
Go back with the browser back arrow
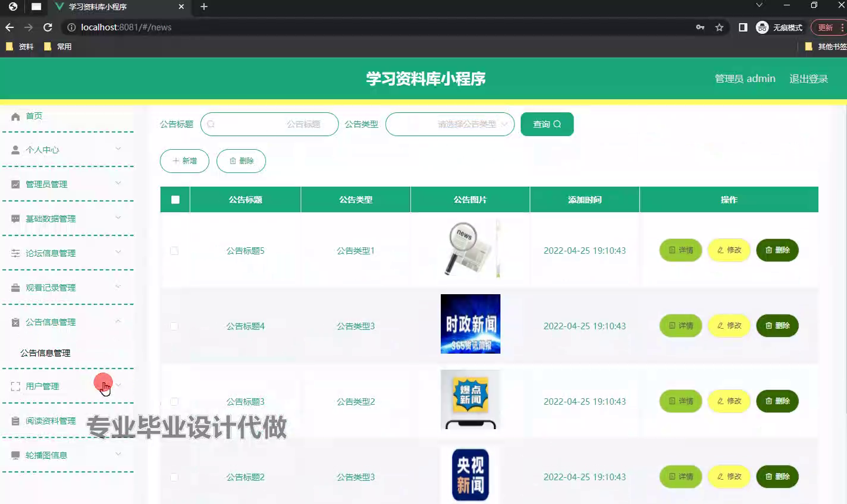[10, 27]
